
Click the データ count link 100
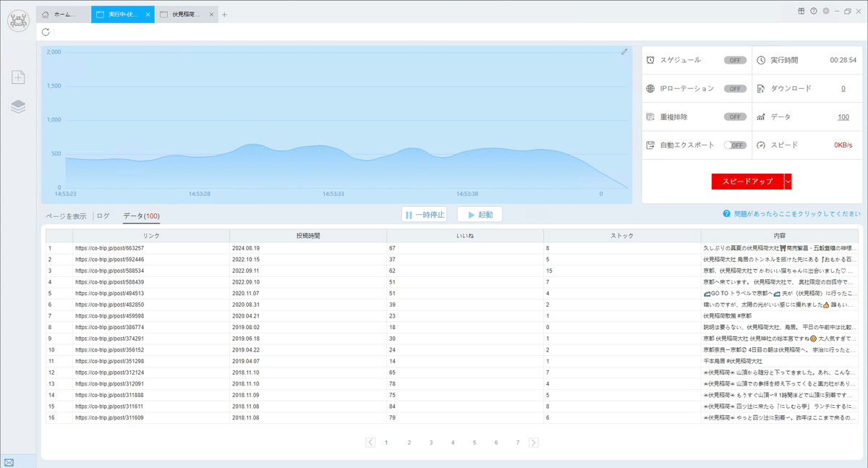point(843,116)
